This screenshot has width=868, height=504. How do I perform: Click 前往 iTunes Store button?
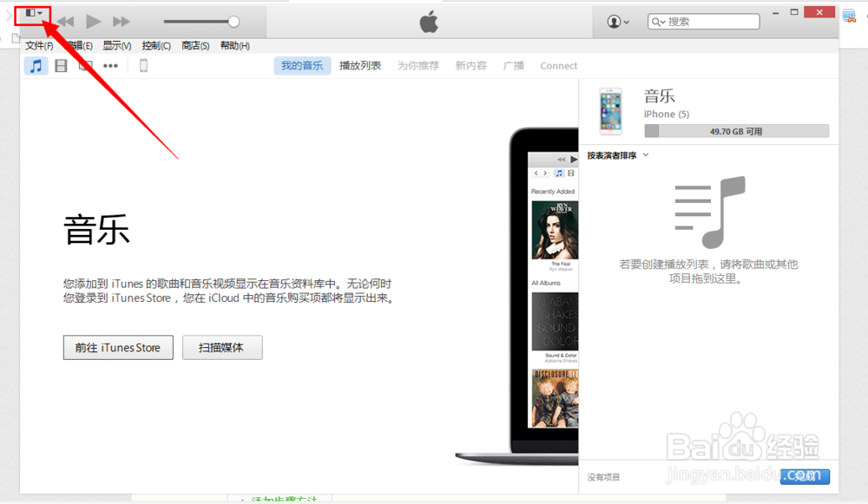coord(118,348)
